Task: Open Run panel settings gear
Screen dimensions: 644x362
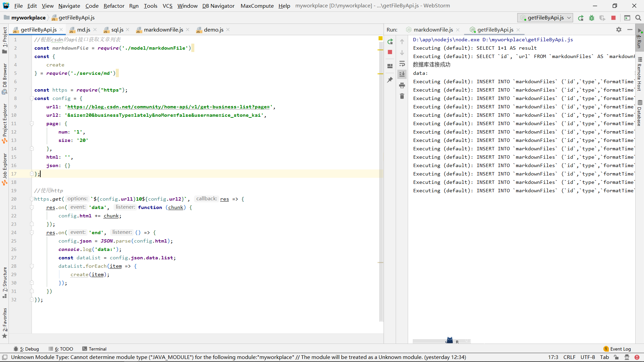Action: tap(619, 30)
